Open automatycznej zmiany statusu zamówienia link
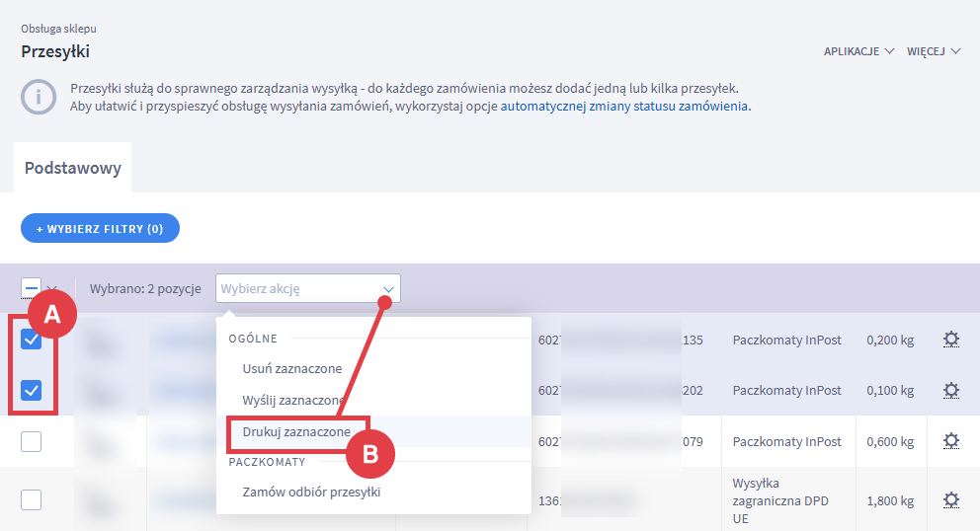Screen dimensions: 980x531 (624, 106)
